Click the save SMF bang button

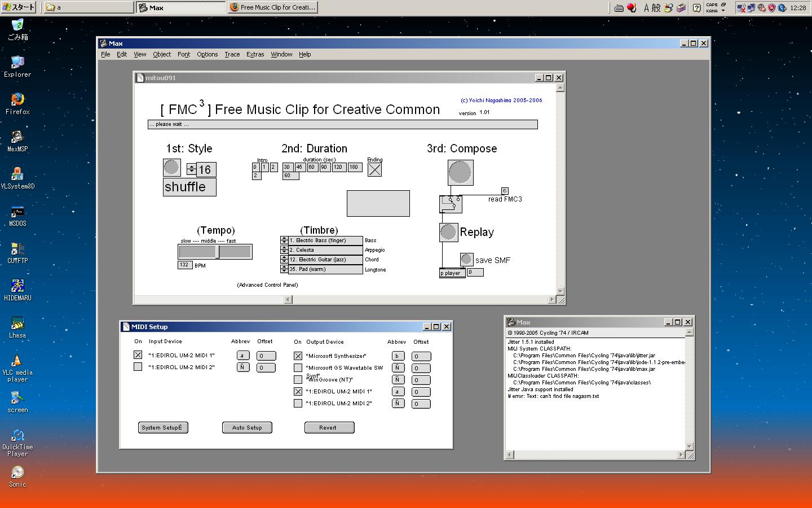click(x=466, y=260)
